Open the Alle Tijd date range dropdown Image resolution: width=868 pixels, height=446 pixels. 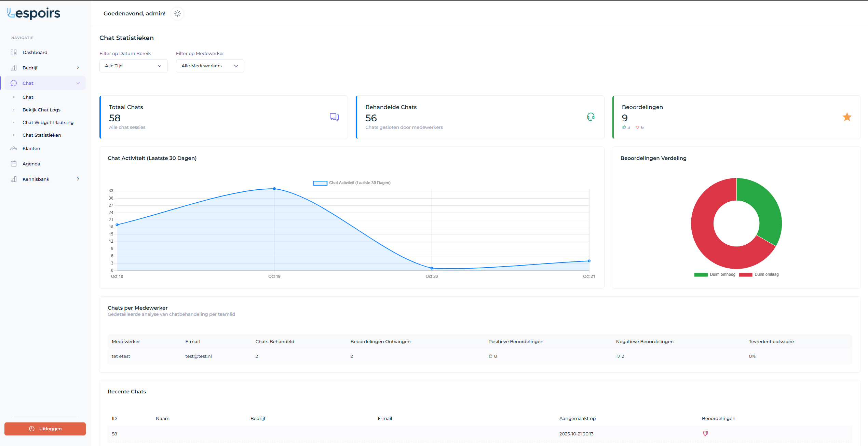(133, 66)
